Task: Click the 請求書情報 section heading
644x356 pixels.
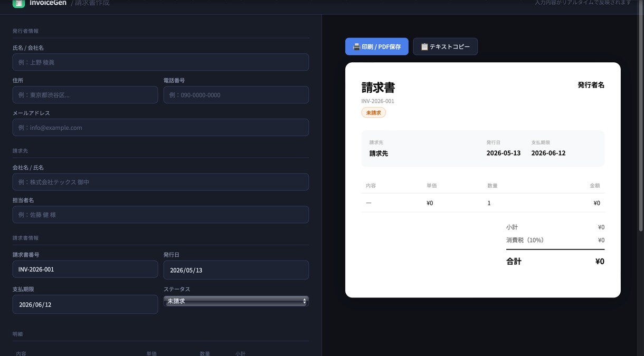Action: click(26, 238)
